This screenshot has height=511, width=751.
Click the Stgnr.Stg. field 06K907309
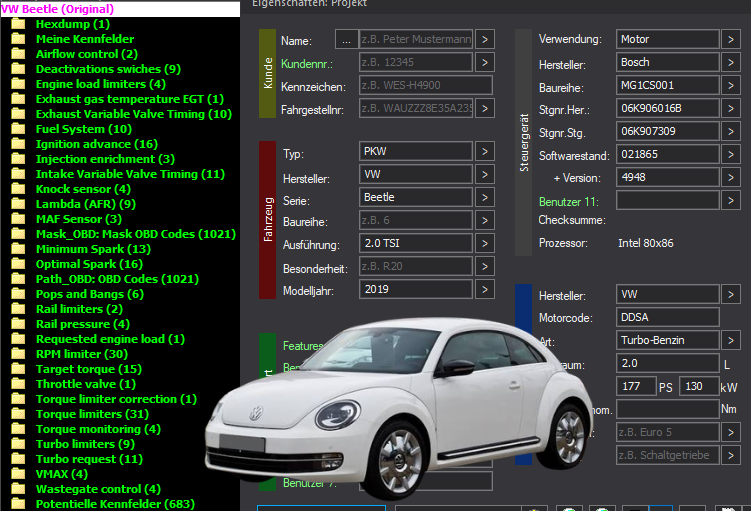coord(668,131)
